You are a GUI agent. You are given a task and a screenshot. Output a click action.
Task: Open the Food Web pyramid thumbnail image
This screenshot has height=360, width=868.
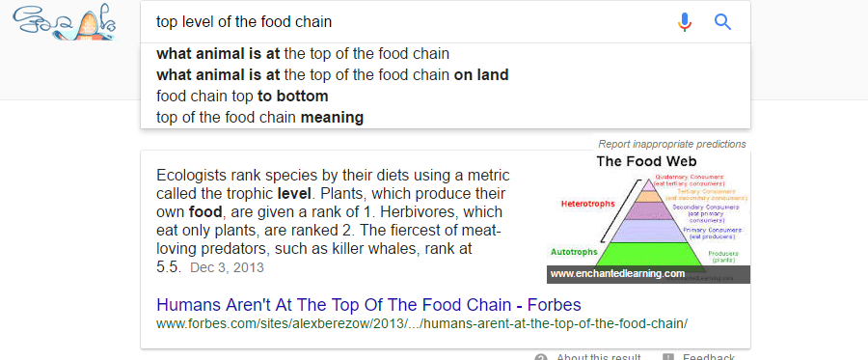tap(648, 218)
